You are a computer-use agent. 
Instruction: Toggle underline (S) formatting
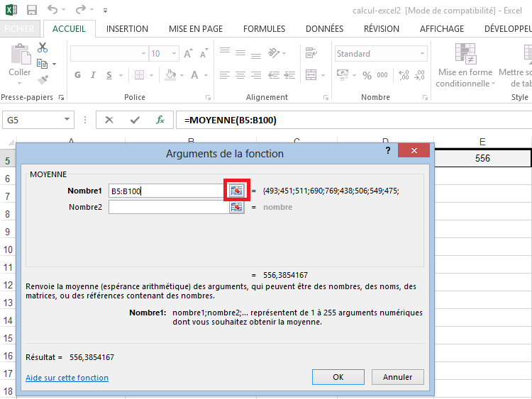pos(109,75)
